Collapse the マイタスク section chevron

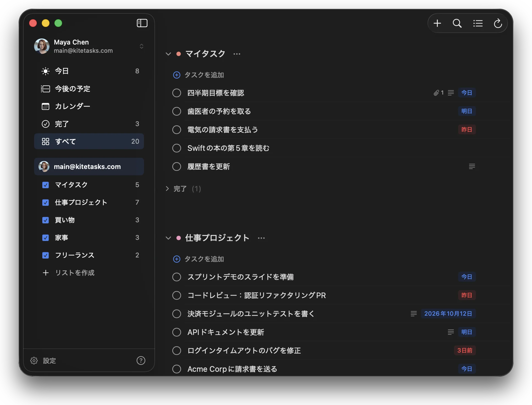coord(168,54)
